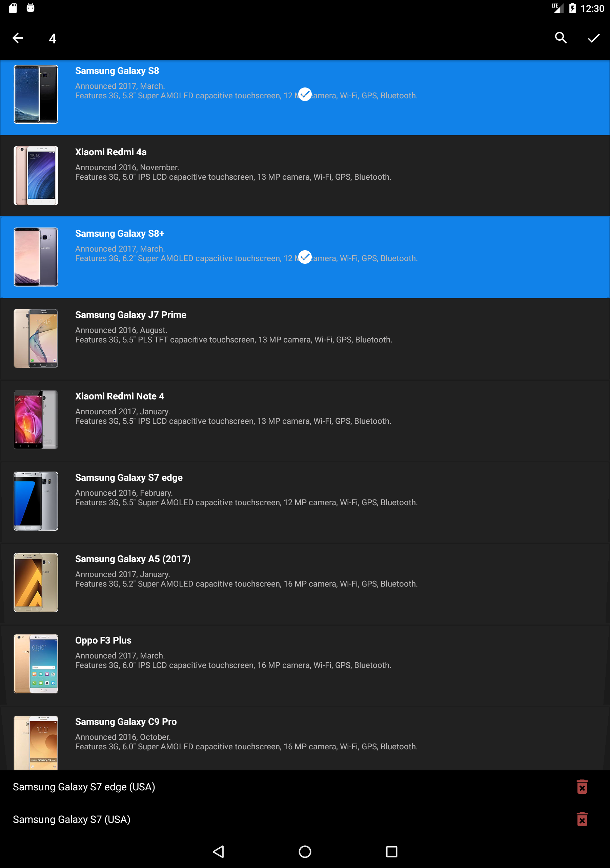The width and height of the screenshot is (610, 868).
Task: Uncheck the Samsung Galaxy S8+ selection mark
Action: [x=305, y=257]
